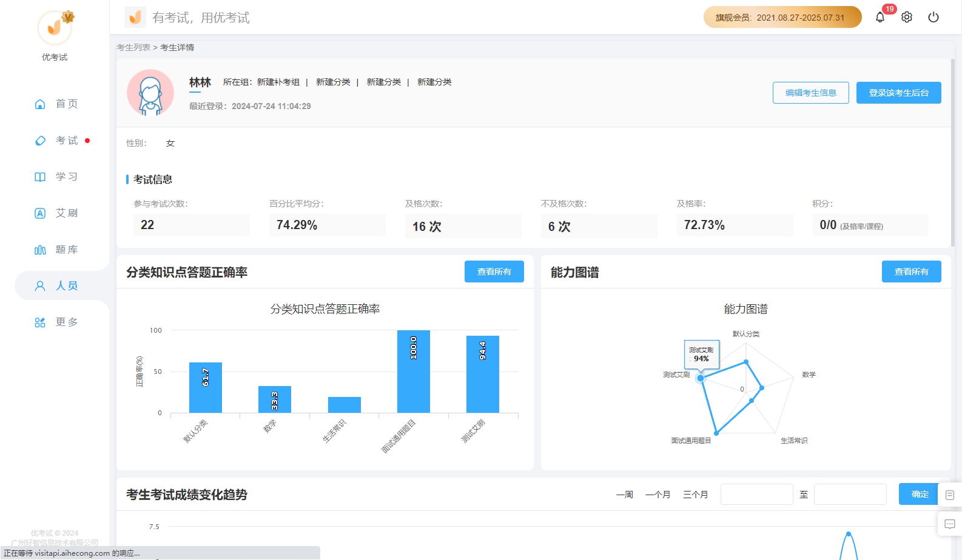Select the 一个月 time range

click(x=658, y=495)
